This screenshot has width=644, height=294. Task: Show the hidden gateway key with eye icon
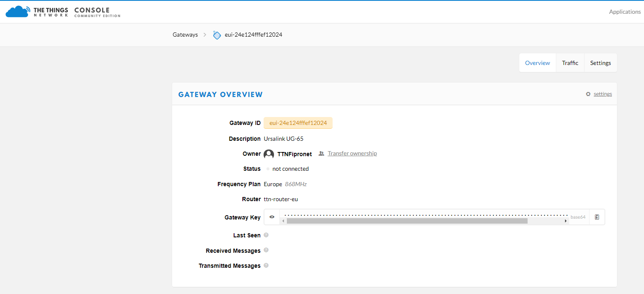click(x=272, y=217)
